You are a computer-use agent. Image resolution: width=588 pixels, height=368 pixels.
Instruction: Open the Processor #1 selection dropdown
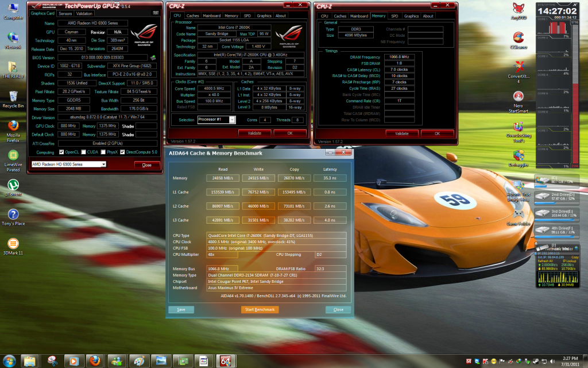216,120
